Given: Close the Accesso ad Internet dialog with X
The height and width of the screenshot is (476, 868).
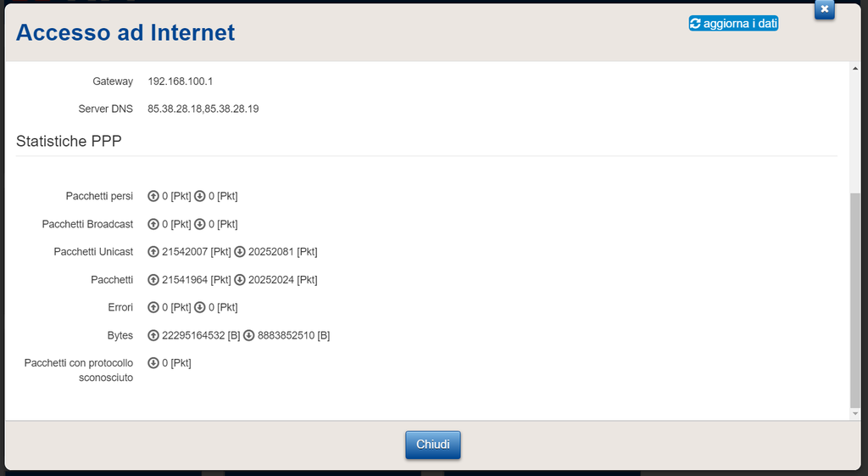Looking at the screenshot, I should tap(825, 8).
